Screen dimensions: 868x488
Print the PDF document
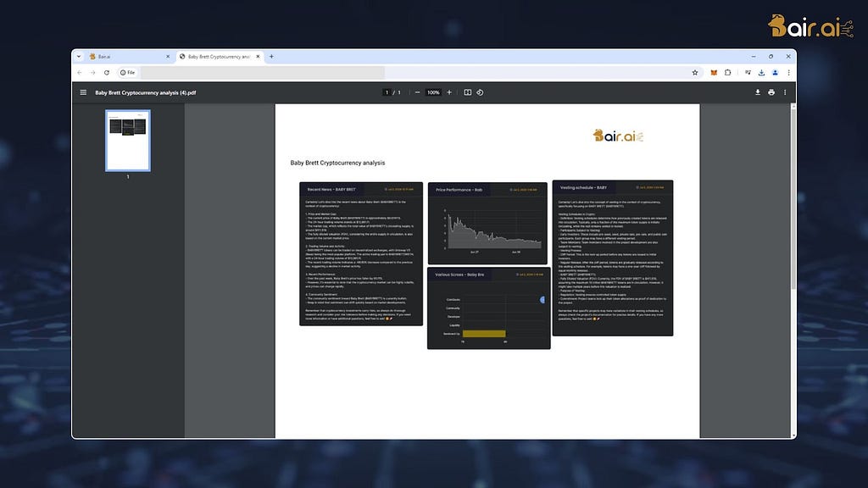click(x=771, y=92)
